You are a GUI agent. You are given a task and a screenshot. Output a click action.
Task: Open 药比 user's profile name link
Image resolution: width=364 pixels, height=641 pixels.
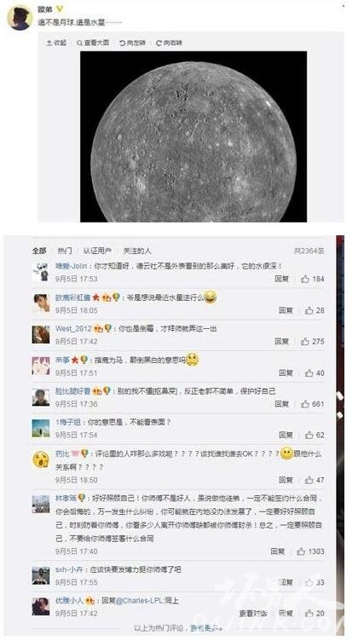click(x=62, y=453)
